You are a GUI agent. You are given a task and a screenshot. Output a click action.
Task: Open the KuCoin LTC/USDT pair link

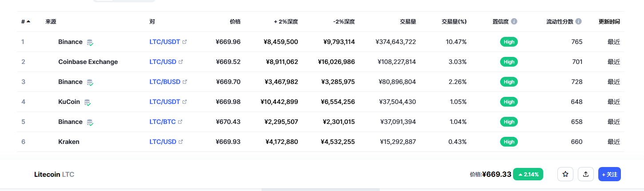pyautogui.click(x=165, y=102)
